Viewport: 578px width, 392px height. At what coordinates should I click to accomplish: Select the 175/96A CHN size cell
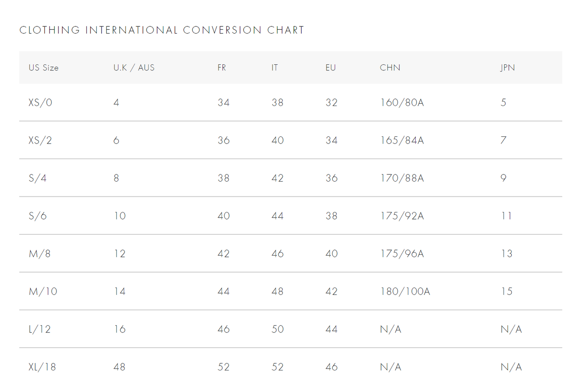coord(402,254)
